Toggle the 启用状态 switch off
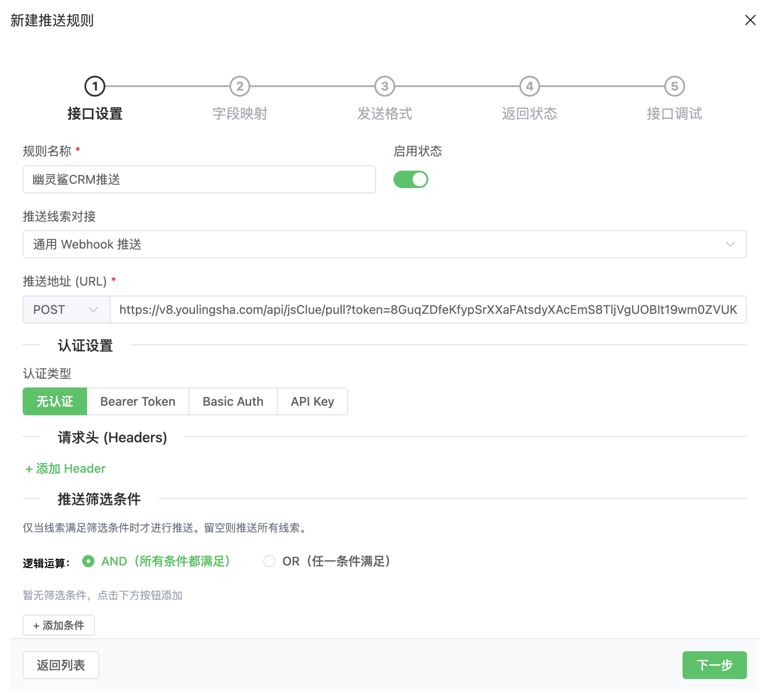767x700 pixels. tap(410, 179)
